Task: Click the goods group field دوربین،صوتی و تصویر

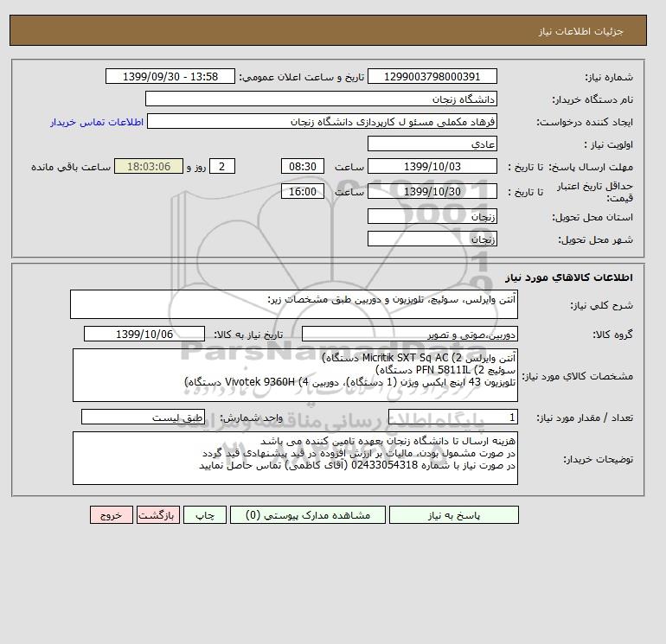Action: pyautogui.click(x=409, y=334)
